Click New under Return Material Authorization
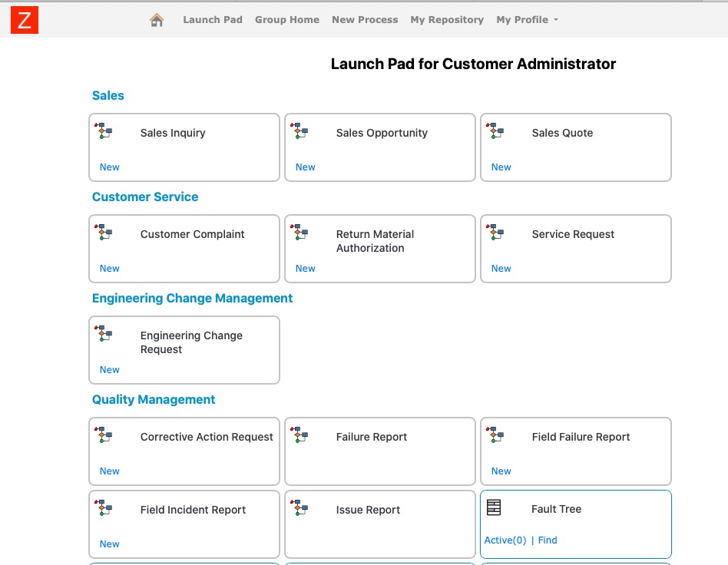The image size is (728, 565). (x=306, y=269)
